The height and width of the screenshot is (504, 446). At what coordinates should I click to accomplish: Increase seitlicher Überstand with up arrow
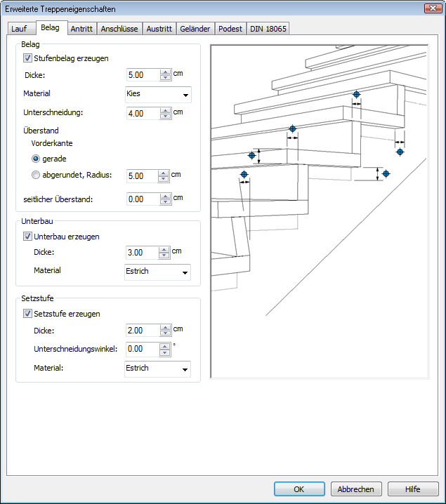pos(166,197)
